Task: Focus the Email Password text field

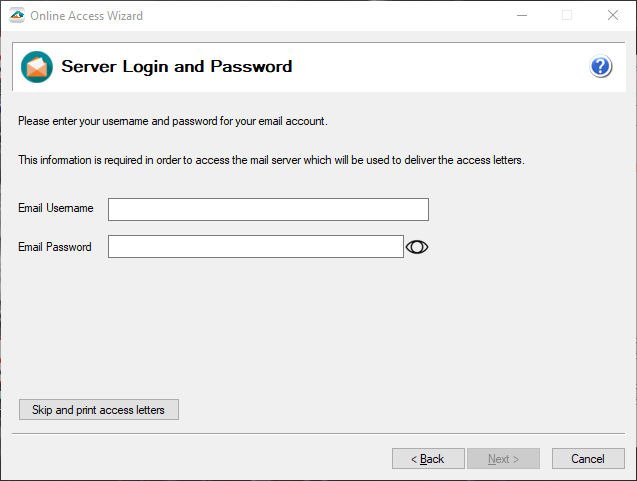Action: pos(255,247)
